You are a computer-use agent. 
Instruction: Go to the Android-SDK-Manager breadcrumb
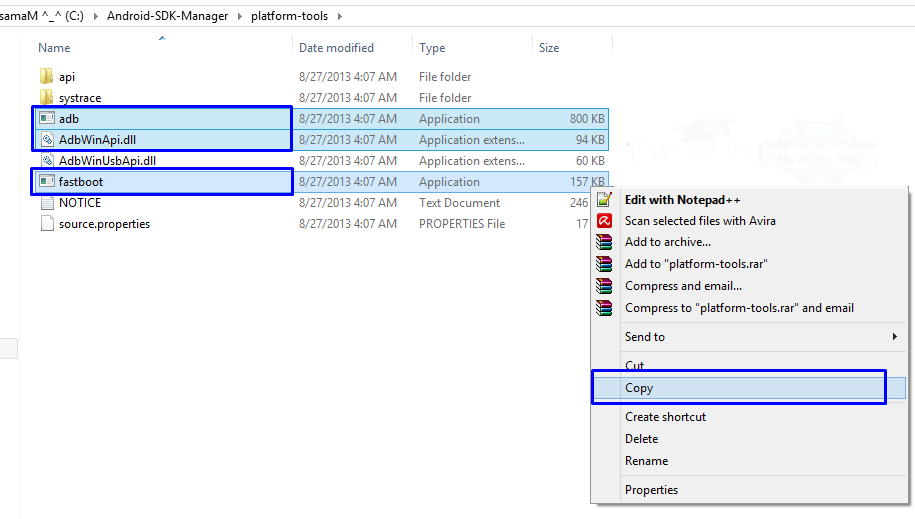[167, 16]
